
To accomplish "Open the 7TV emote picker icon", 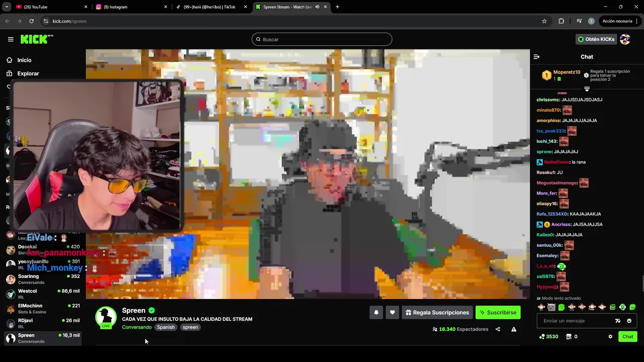I will click(618, 321).
